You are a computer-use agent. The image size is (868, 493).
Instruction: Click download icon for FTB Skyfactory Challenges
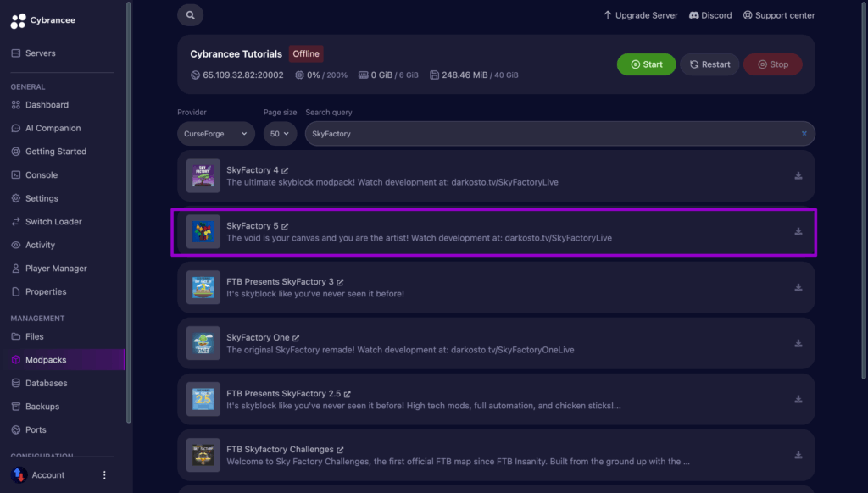tap(798, 455)
